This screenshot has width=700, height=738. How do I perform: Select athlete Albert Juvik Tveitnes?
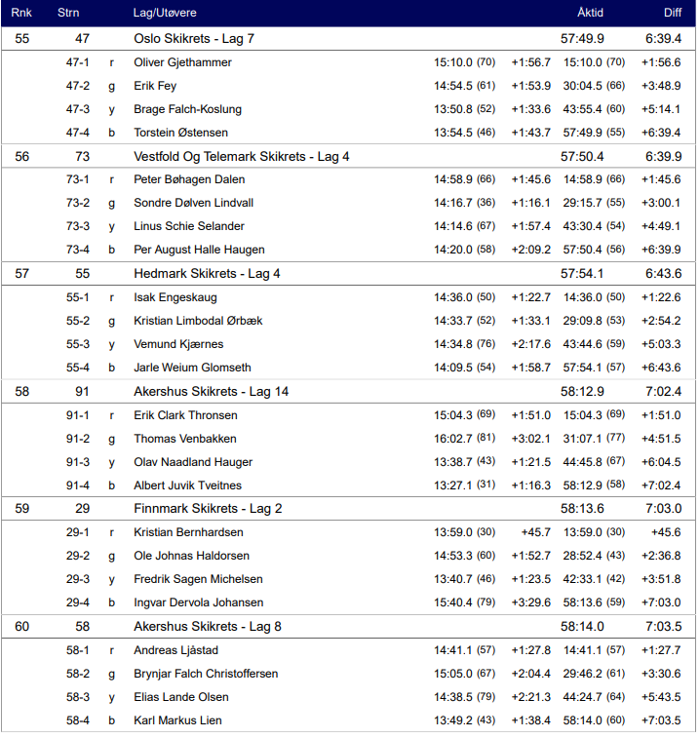[x=187, y=486]
